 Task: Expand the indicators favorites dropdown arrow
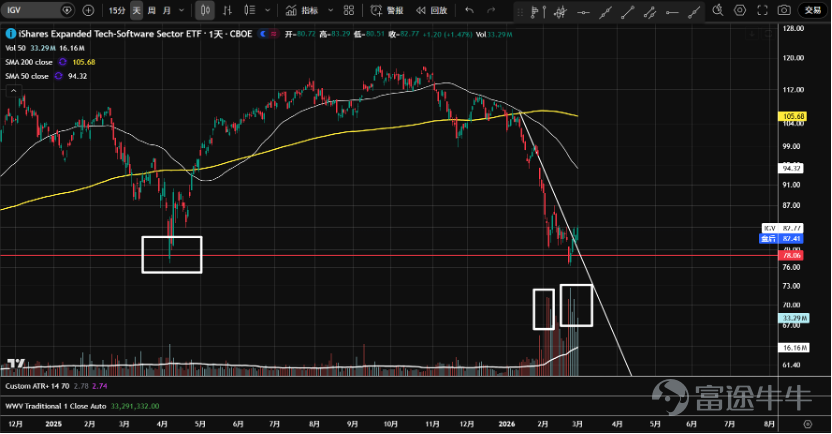point(331,10)
